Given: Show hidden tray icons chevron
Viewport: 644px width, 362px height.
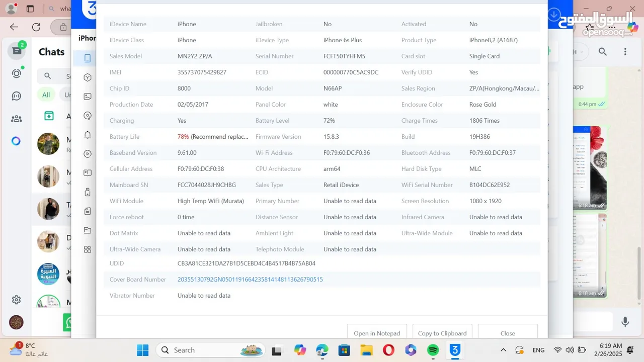Looking at the screenshot, I should (x=503, y=350).
